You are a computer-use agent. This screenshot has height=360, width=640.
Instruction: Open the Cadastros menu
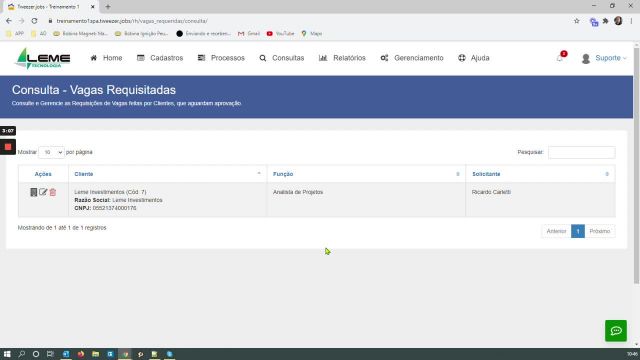(160, 58)
